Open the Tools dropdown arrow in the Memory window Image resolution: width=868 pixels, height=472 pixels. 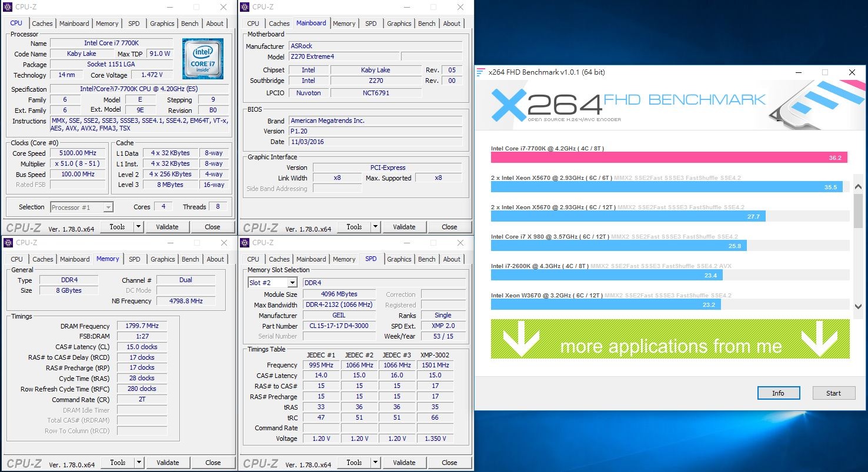[139, 463]
